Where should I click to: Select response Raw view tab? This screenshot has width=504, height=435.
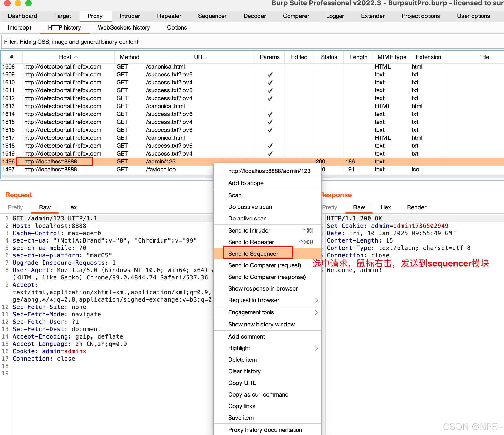tap(359, 207)
